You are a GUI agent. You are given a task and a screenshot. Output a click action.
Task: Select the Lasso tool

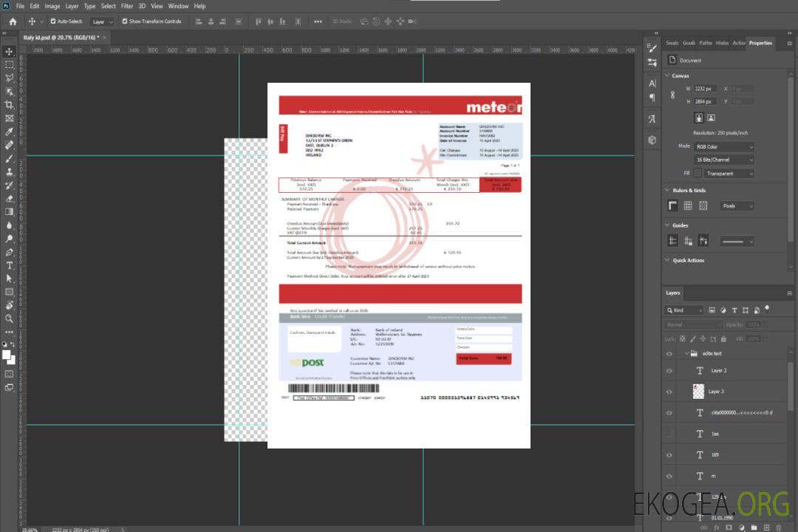click(9, 78)
